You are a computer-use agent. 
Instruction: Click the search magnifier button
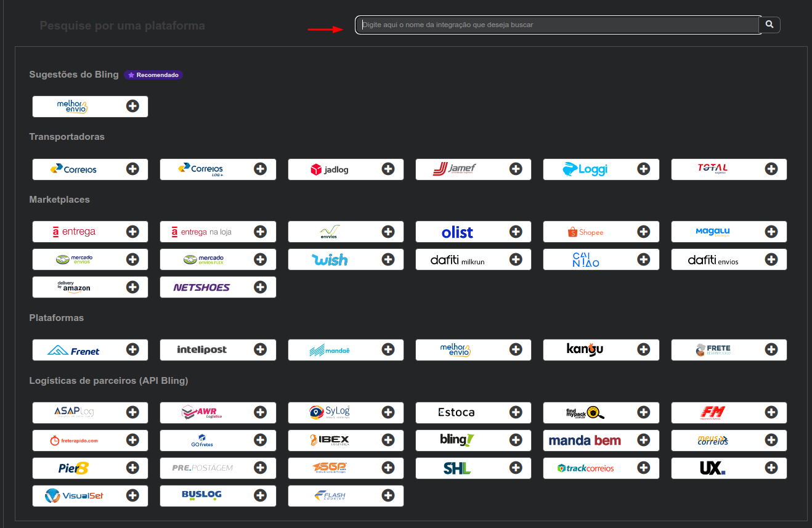769,25
